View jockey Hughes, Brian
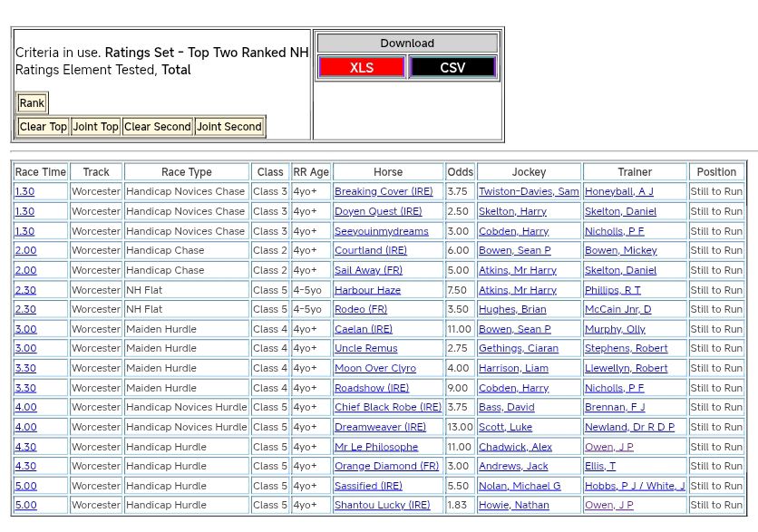This screenshot has width=758, height=532. (x=512, y=310)
